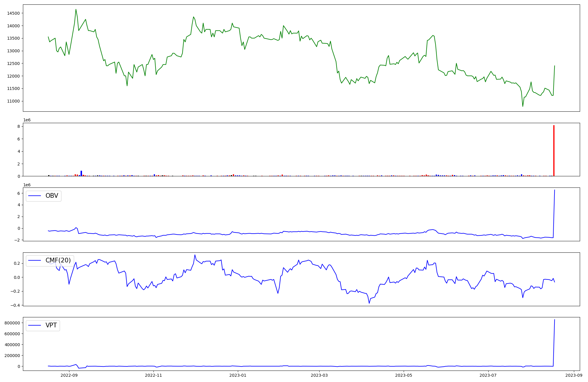Viewport: 588px width, 382px height.
Task: Click the blue line sample in OBV legend
Action: (35, 196)
